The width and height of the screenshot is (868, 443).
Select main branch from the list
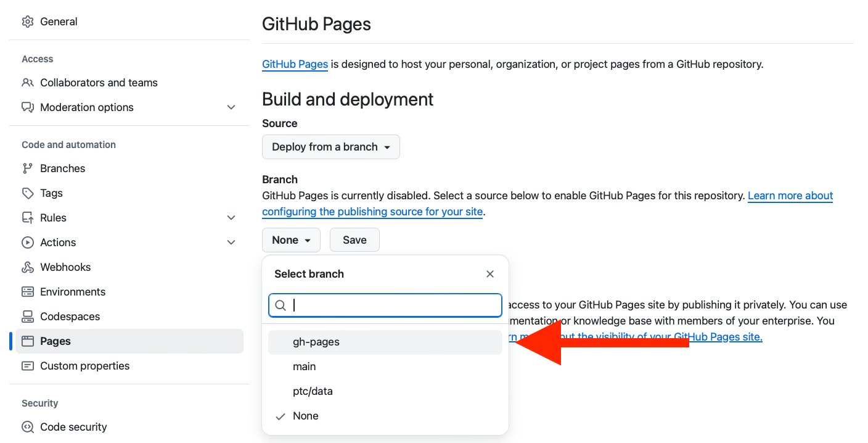pos(385,366)
